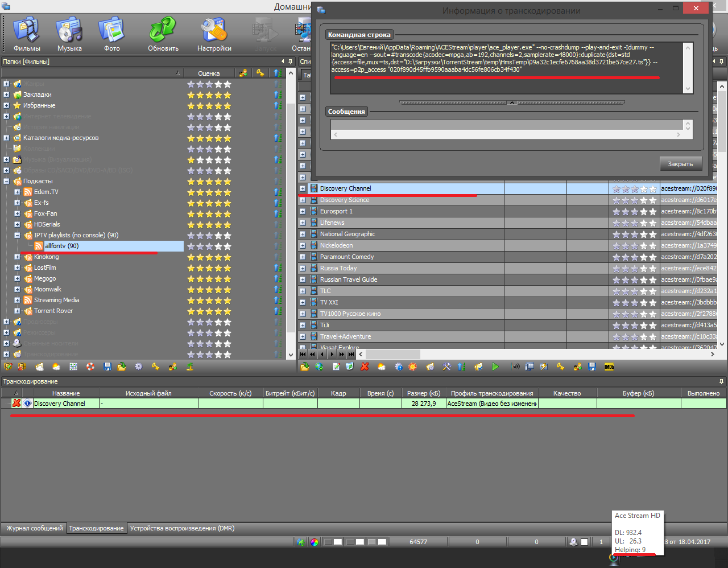Toggle pin on the Транскодирование panel
This screenshot has width=728, height=568.
pos(721,381)
